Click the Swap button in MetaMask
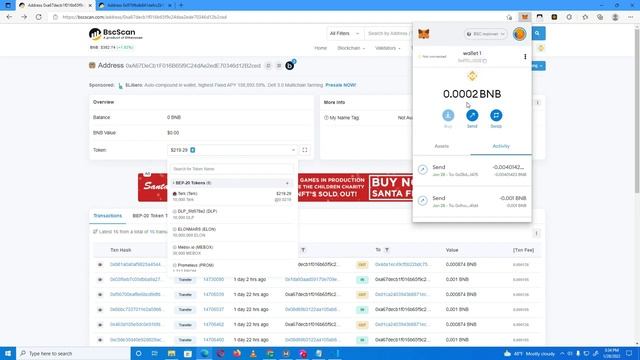 pyautogui.click(x=496, y=118)
